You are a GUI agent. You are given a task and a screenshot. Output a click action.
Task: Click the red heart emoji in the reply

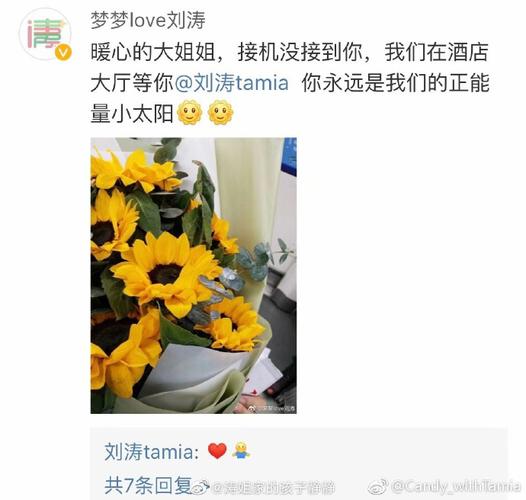(x=217, y=451)
